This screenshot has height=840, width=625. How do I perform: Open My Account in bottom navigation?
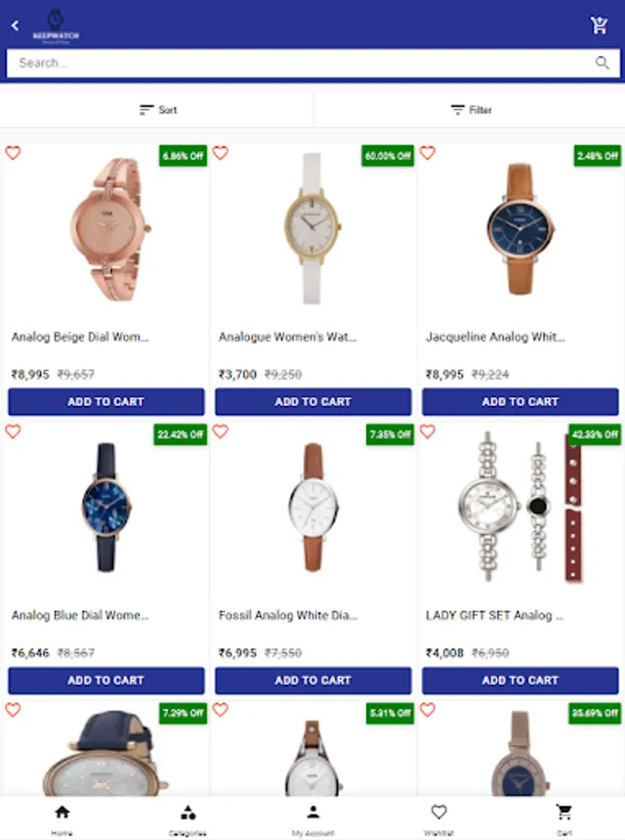pyautogui.click(x=313, y=819)
